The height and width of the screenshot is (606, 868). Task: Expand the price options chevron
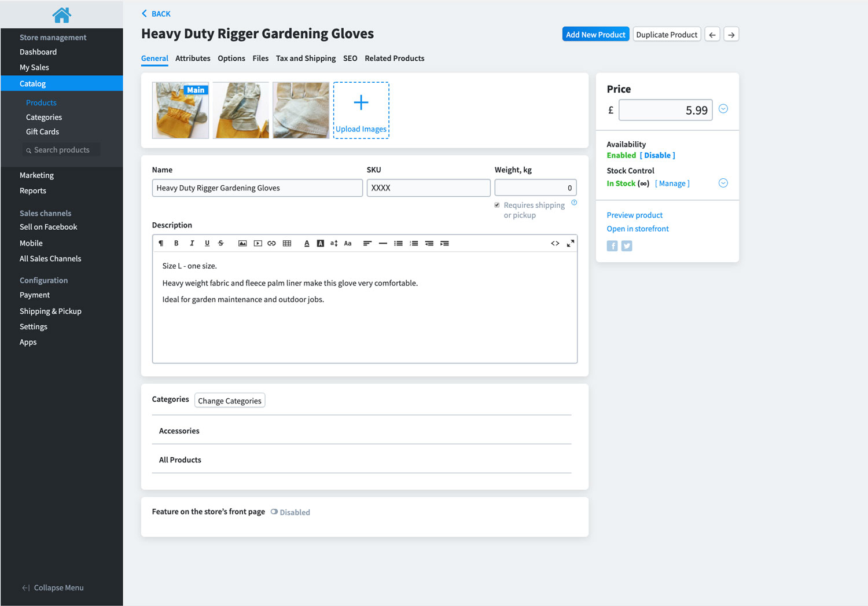click(x=723, y=109)
